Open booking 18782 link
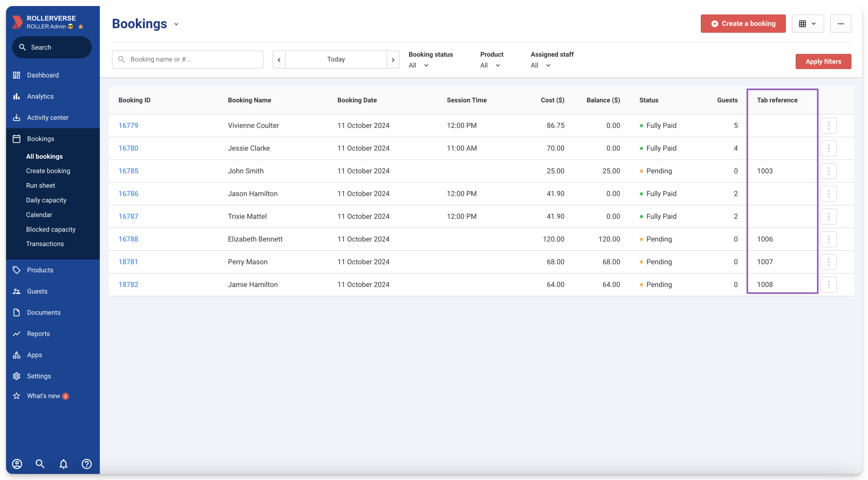Viewport: 868px width, 480px height. coord(128,285)
